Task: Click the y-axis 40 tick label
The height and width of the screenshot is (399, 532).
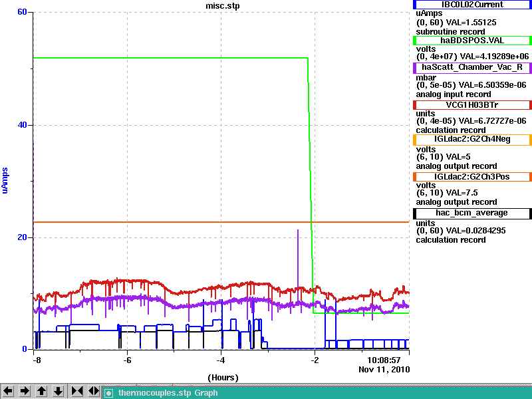Action: click(x=22, y=125)
